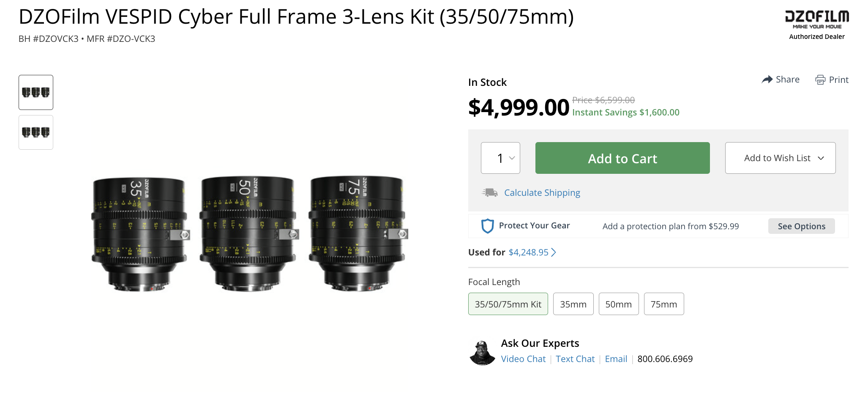Click the Share arrow icon

(767, 80)
